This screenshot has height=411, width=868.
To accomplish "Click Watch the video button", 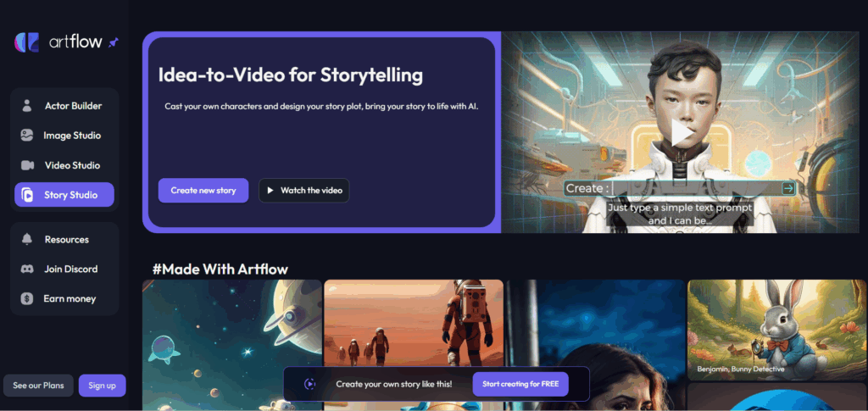I will (304, 191).
